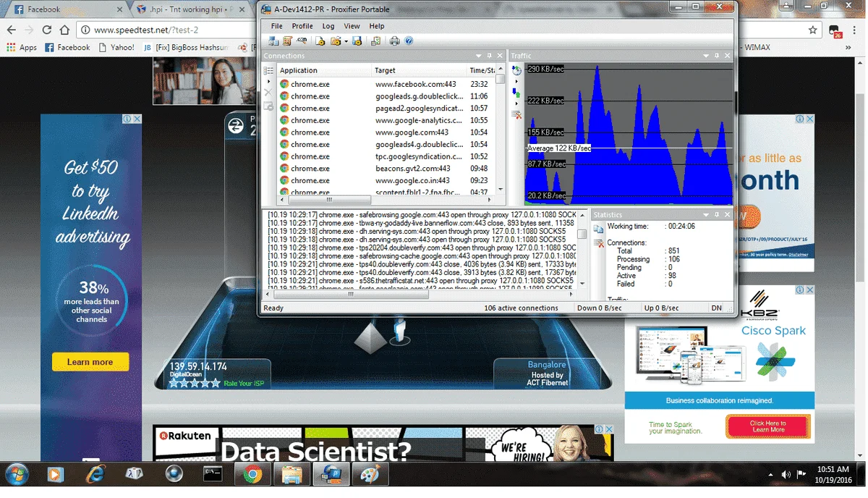This screenshot has width=868, height=498.
Task: Click the Help question-mark toolbar icon
Action: (409, 41)
